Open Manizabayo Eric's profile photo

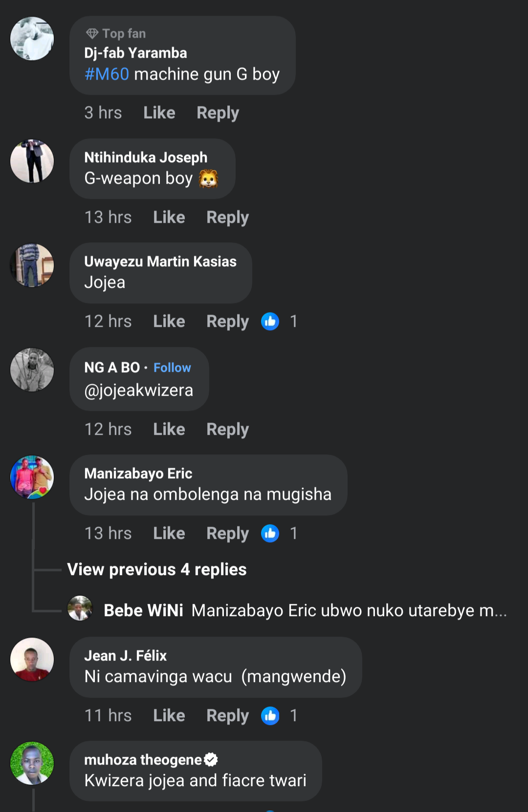click(32, 477)
